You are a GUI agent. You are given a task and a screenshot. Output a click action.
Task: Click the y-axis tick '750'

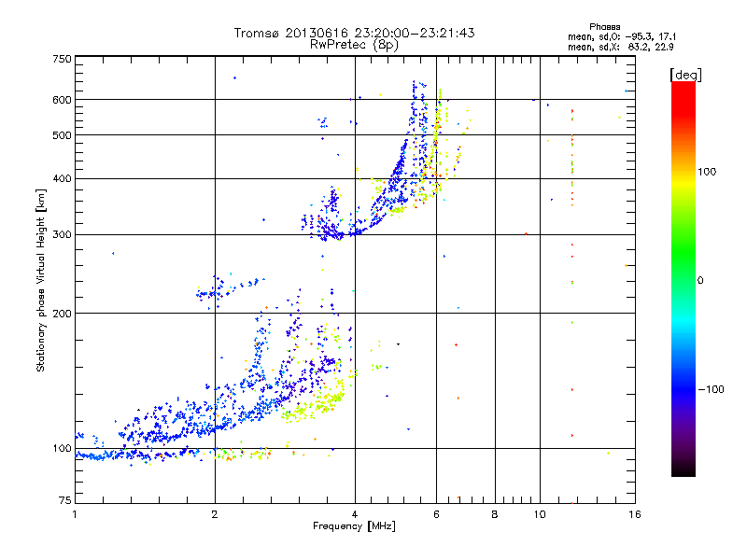[x=62, y=59]
